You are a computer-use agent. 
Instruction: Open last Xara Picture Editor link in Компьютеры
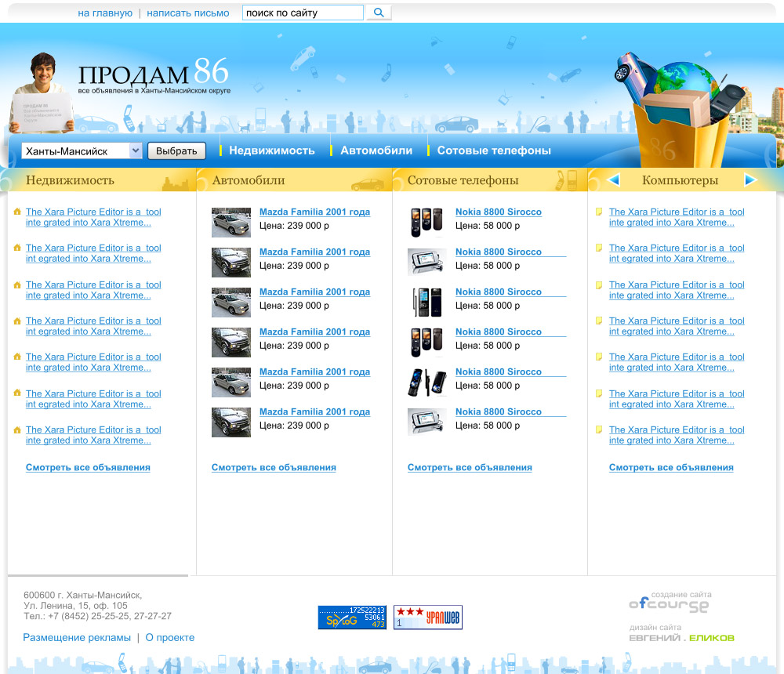coord(677,435)
